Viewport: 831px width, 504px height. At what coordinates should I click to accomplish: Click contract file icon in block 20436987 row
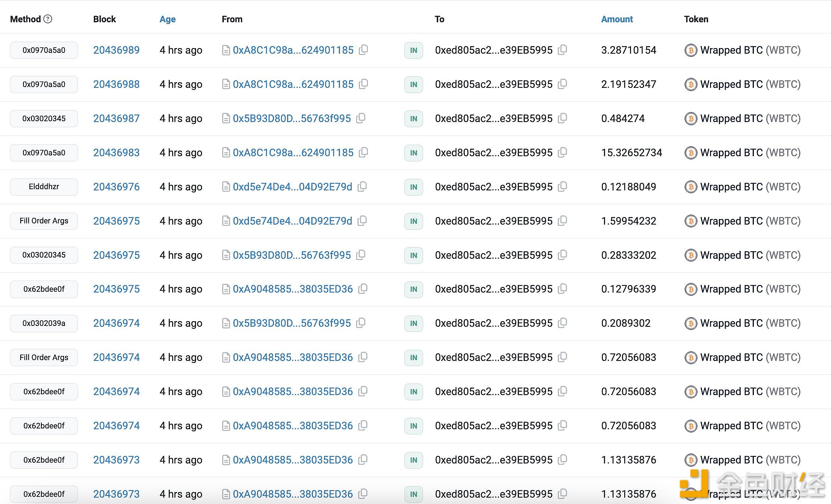click(x=226, y=119)
